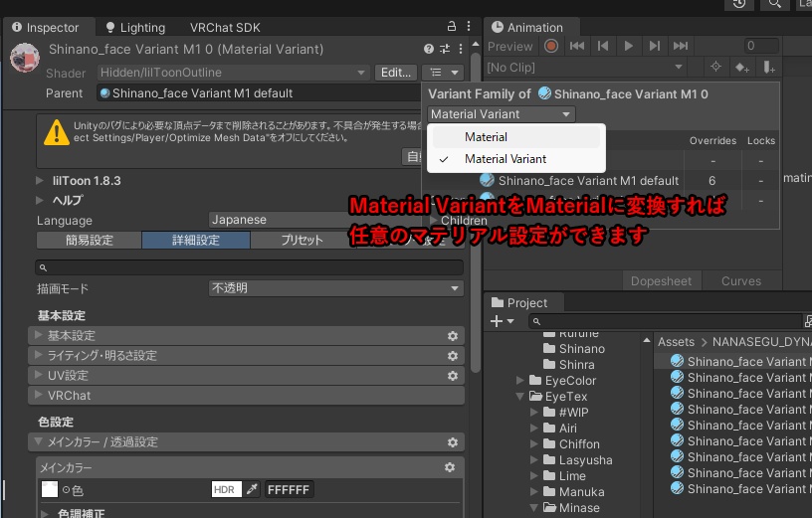Open the 描画モード dropdown showing 不透明

[335, 288]
